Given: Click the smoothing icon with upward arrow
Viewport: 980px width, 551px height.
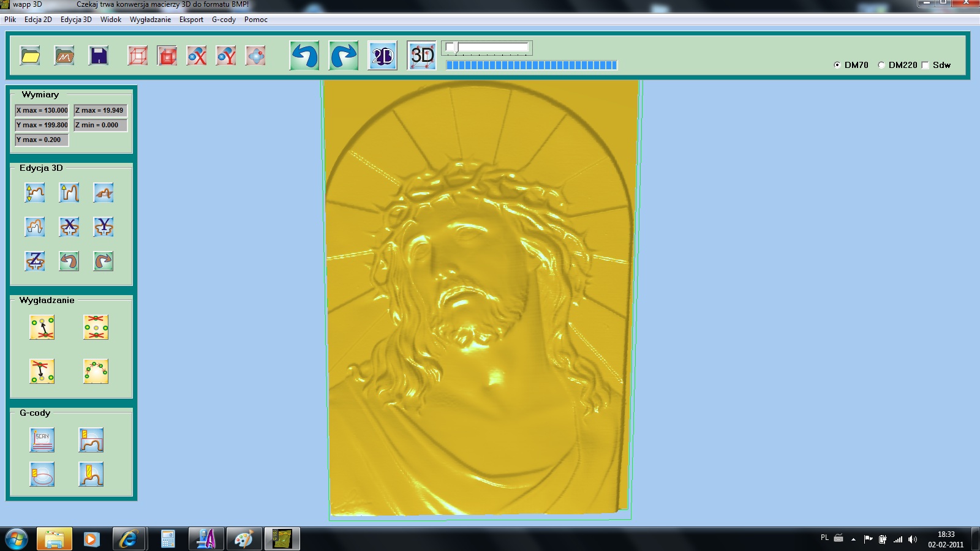Looking at the screenshot, I should [42, 328].
